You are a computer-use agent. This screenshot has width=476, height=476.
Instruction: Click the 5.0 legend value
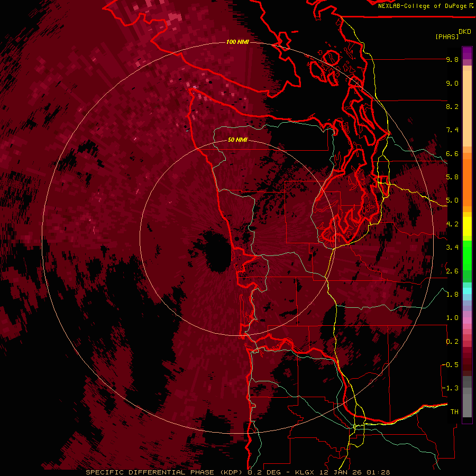pos(452,200)
